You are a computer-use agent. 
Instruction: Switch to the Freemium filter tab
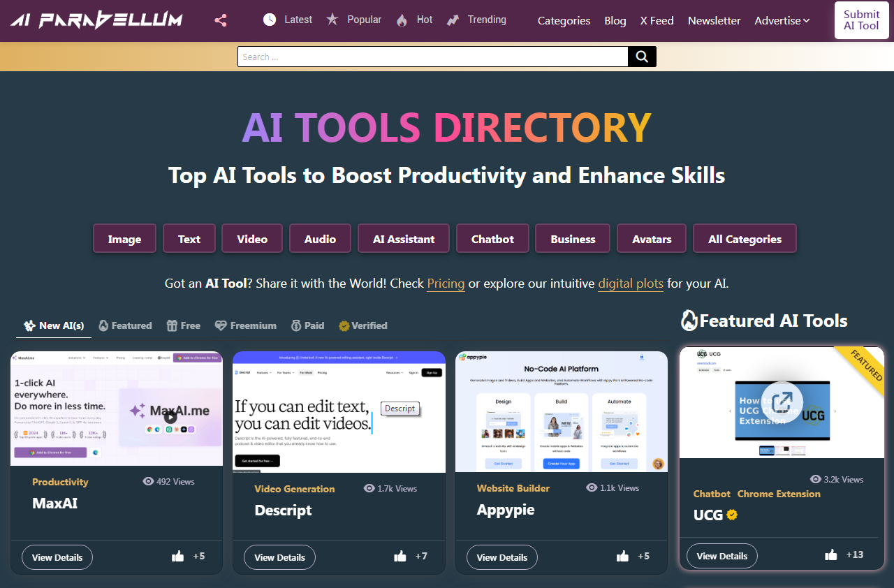point(245,325)
